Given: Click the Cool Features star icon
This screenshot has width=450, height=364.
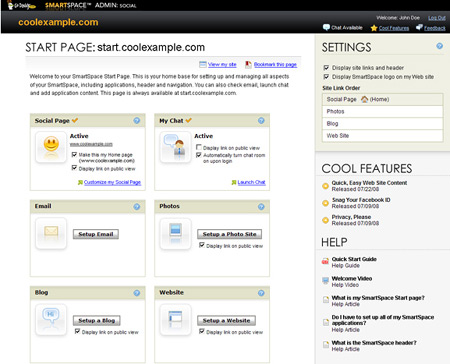Looking at the screenshot, I should pyautogui.click(x=374, y=28).
